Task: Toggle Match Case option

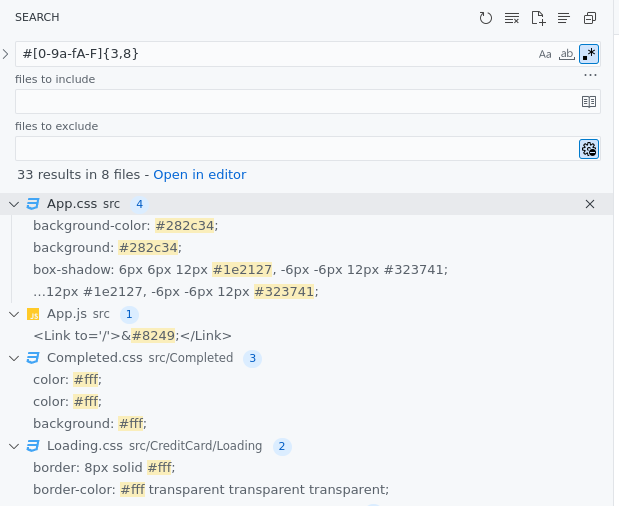Action: [545, 54]
